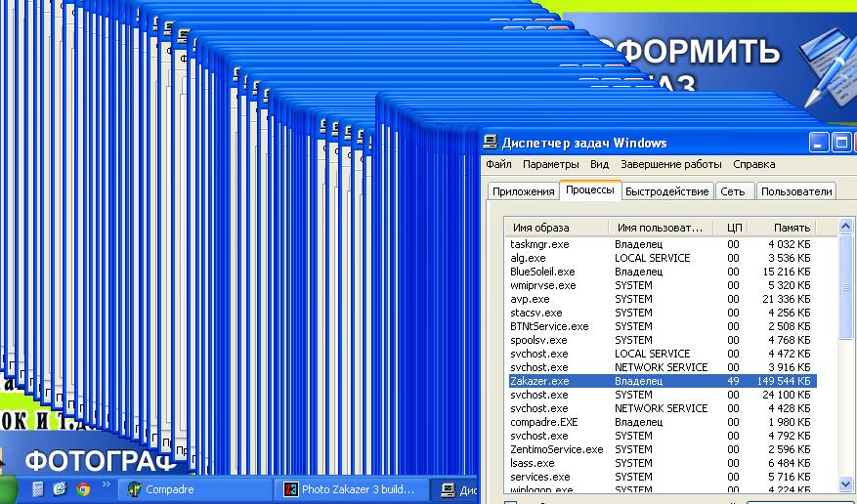
Task: Click the process list scroll up arrow
Action: click(845, 226)
